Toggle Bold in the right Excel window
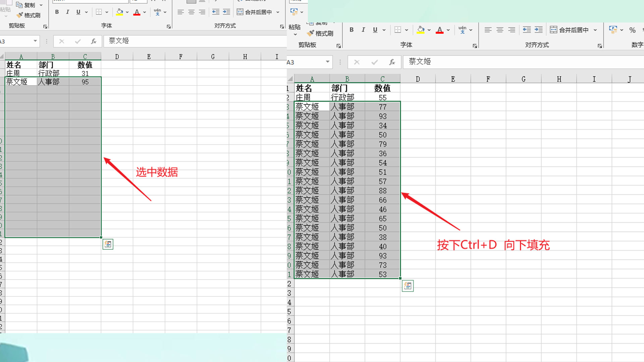The height and width of the screenshot is (362, 644). 352,30
